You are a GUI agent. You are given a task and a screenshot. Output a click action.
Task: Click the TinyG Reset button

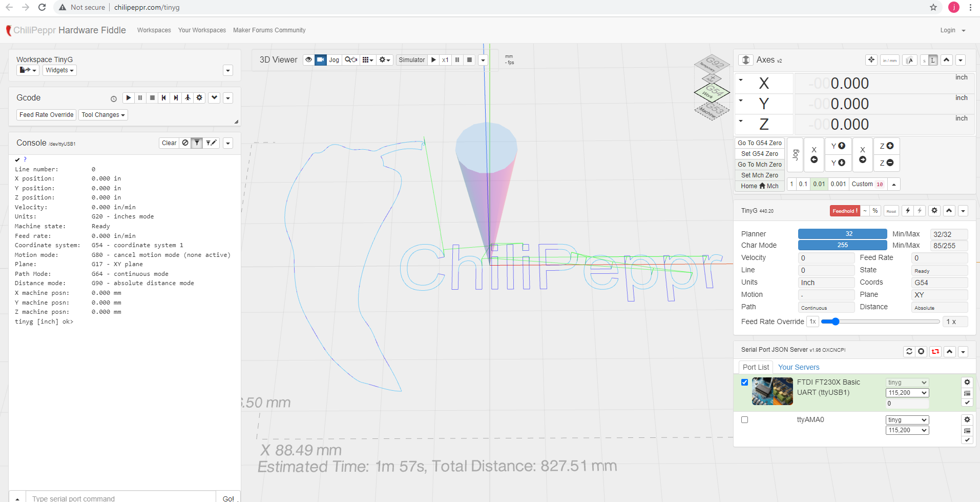pyautogui.click(x=891, y=211)
